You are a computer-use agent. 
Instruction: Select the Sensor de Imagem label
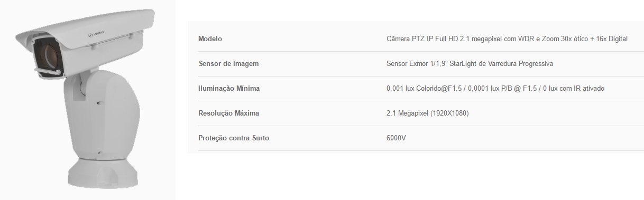coord(228,64)
